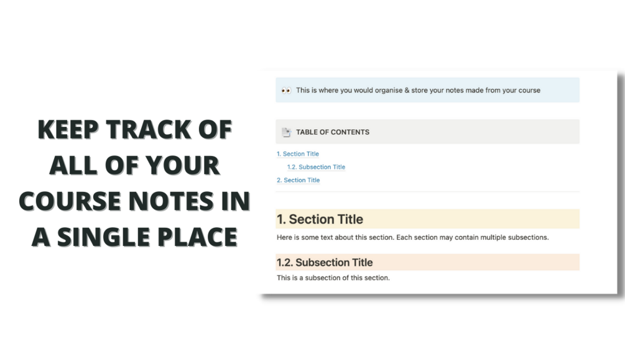Click the 'COURSE NOTES IN' headline line
This screenshot has height=364, width=625.
point(135,201)
